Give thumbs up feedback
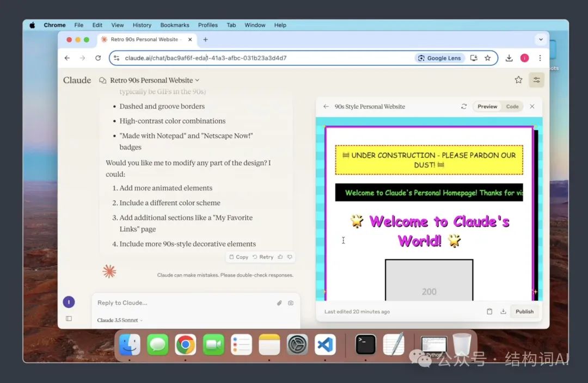The height and width of the screenshot is (383, 588). coord(280,257)
